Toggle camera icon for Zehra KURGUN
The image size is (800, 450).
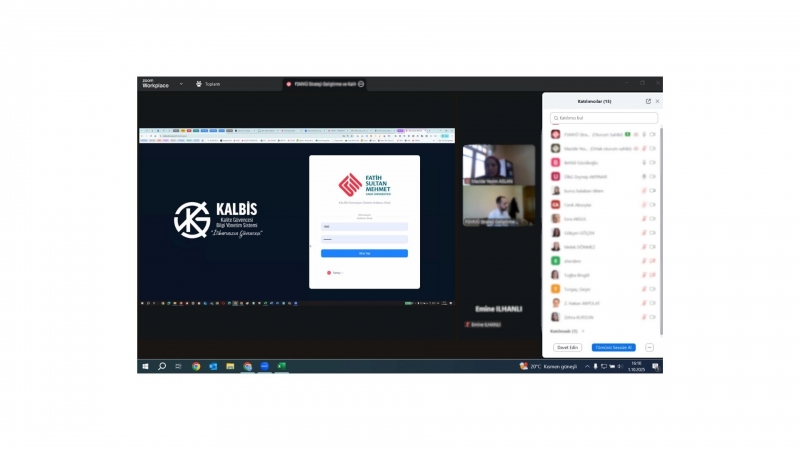[x=652, y=316]
